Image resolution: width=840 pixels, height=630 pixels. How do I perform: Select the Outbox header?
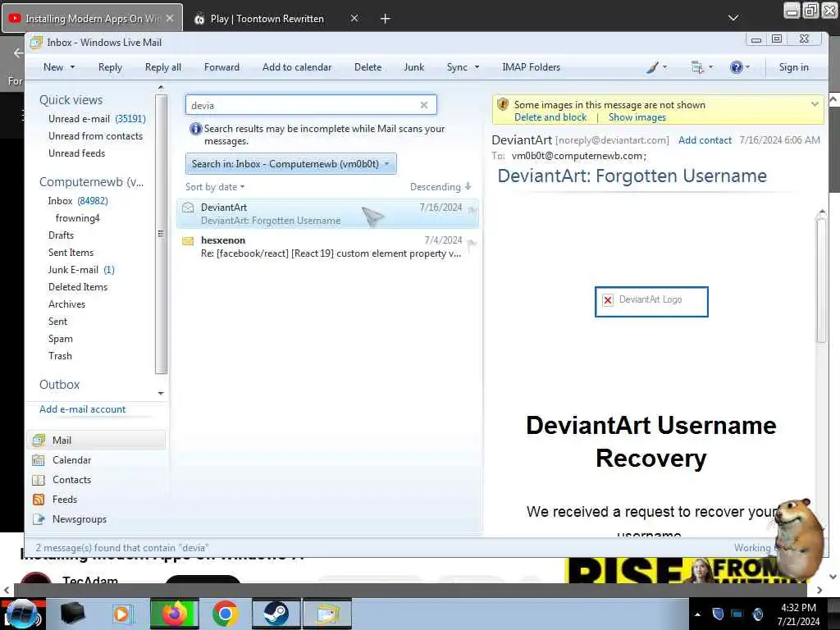[59, 384]
